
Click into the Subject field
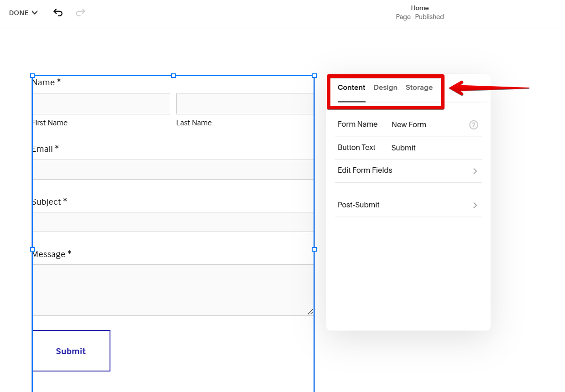tap(173, 222)
